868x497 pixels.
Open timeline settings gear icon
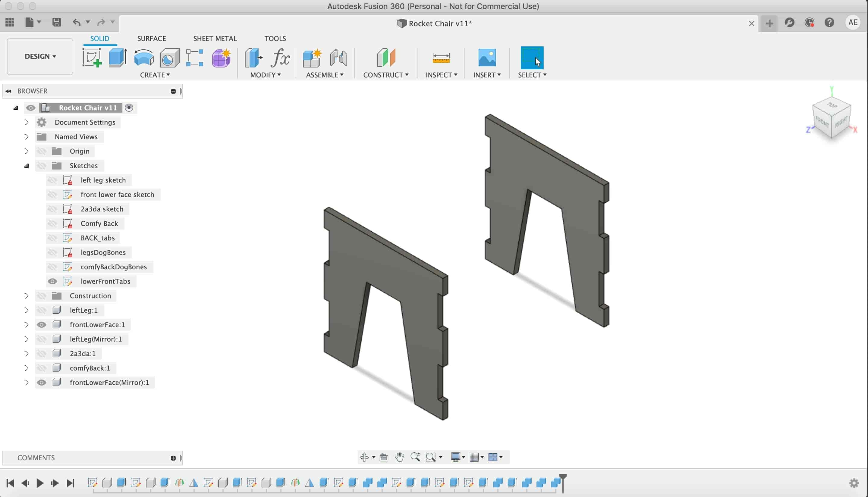click(x=854, y=483)
